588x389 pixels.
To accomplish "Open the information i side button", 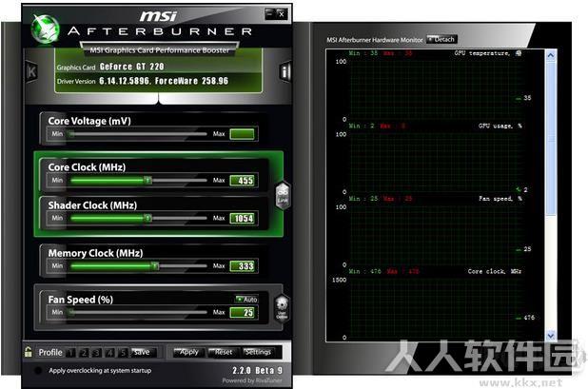I will pos(285,71).
